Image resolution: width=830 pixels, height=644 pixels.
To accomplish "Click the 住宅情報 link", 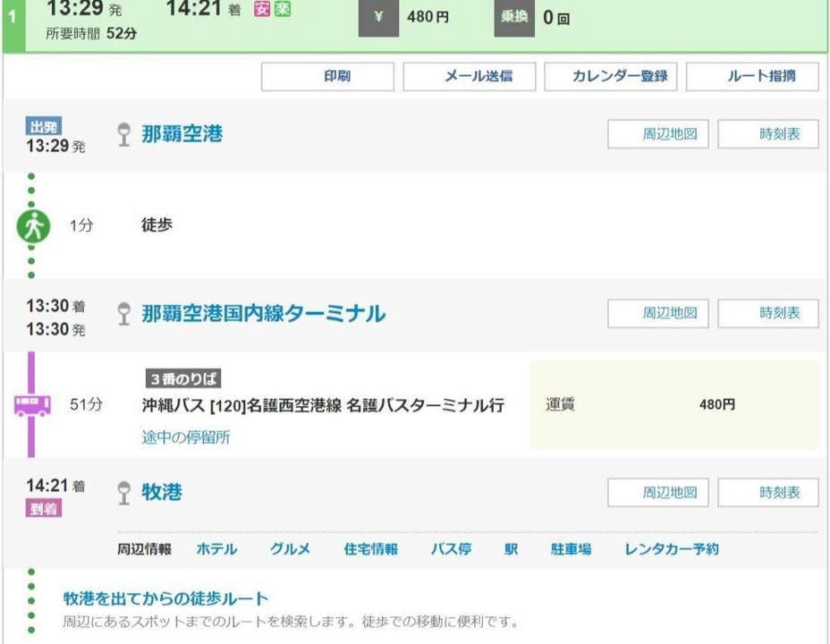I will pyautogui.click(x=370, y=549).
